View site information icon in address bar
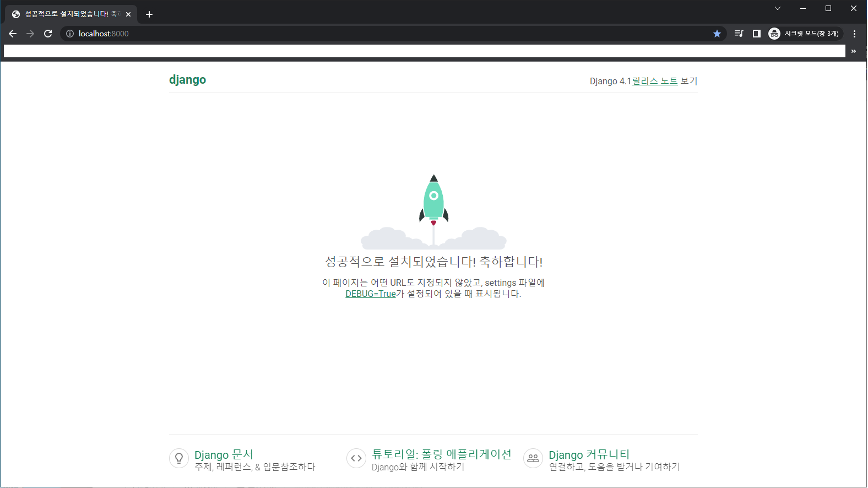This screenshot has height=488, width=868. tap(70, 34)
